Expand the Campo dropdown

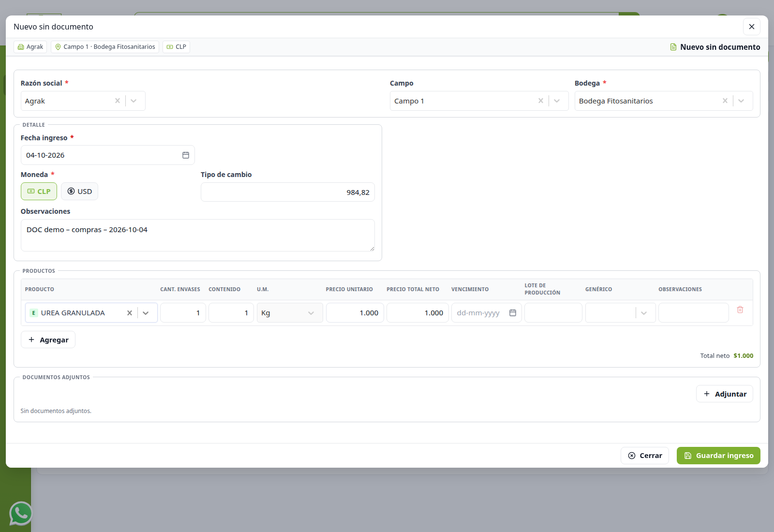coord(557,101)
